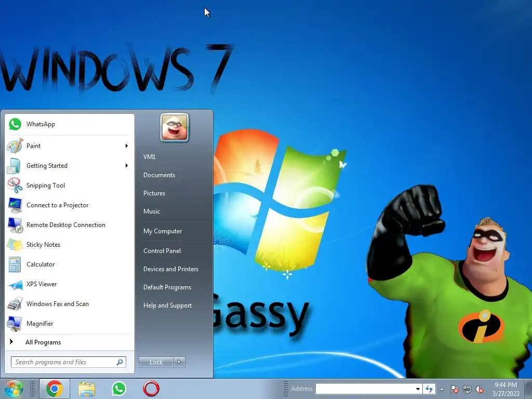The height and width of the screenshot is (399, 532).
Task: Click the 'Connect to a Projector' label
Action: (57, 205)
